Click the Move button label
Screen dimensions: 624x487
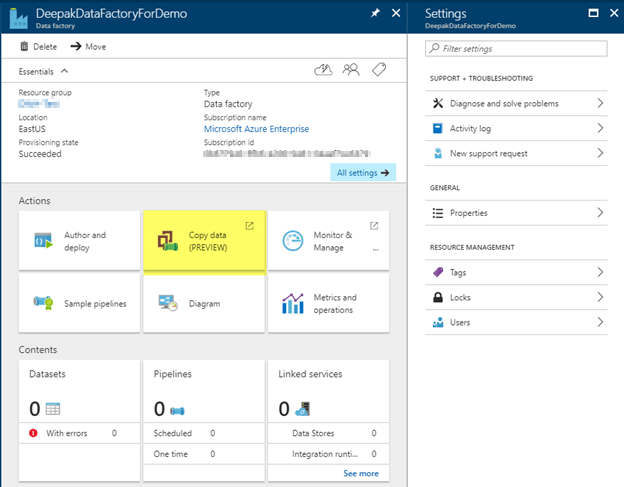click(96, 47)
